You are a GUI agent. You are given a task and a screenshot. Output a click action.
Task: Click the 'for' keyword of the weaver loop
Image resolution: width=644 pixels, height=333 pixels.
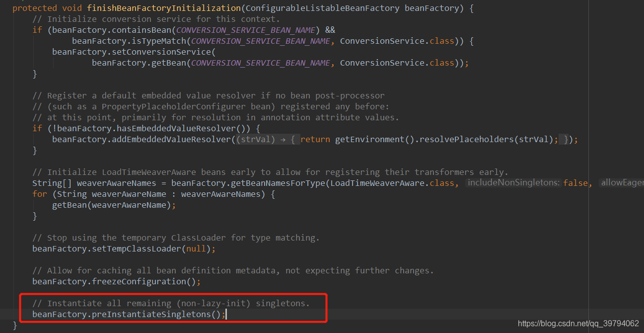pos(40,194)
